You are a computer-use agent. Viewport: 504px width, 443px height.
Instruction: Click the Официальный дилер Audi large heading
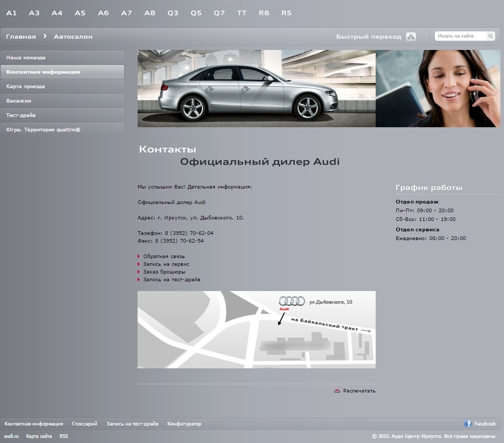(260, 162)
